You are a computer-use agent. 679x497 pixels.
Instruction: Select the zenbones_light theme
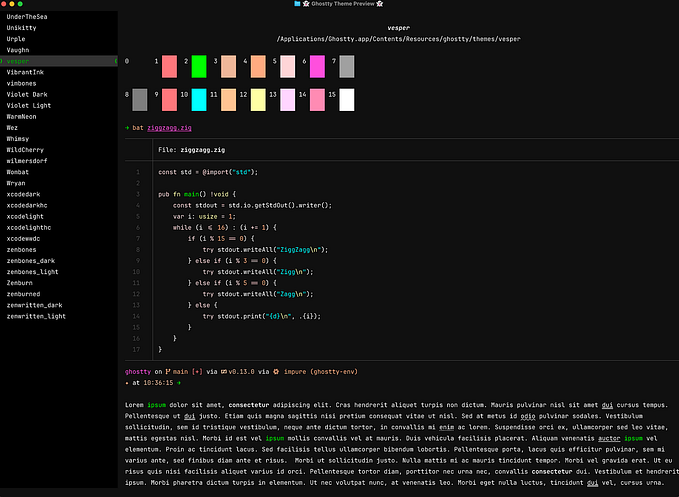coord(32,272)
